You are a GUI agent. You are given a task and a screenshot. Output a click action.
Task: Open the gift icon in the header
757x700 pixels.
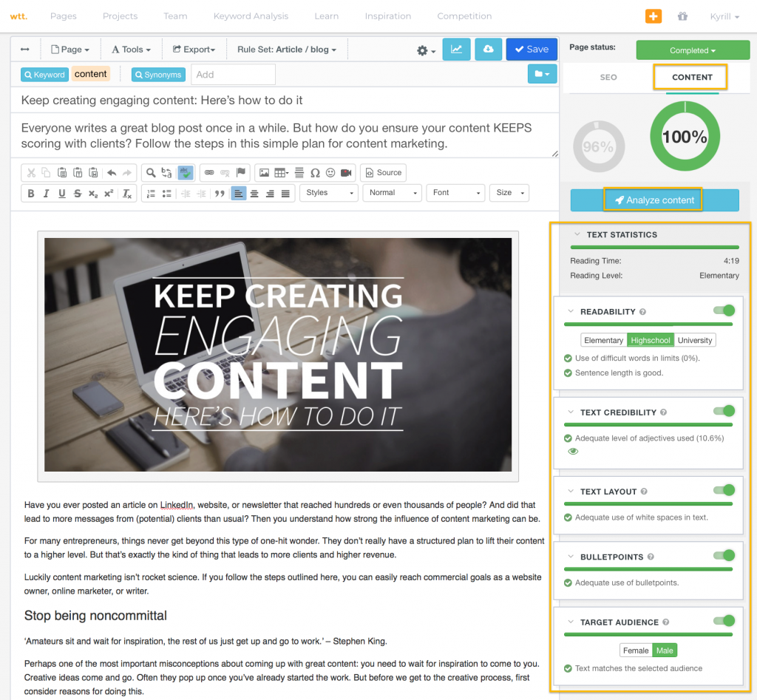(682, 16)
